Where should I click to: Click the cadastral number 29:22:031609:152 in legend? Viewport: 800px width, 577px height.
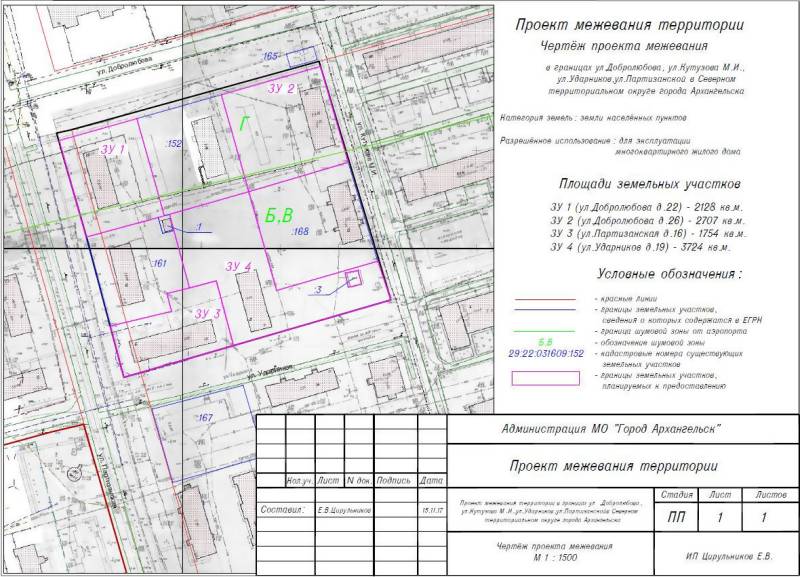546,354
